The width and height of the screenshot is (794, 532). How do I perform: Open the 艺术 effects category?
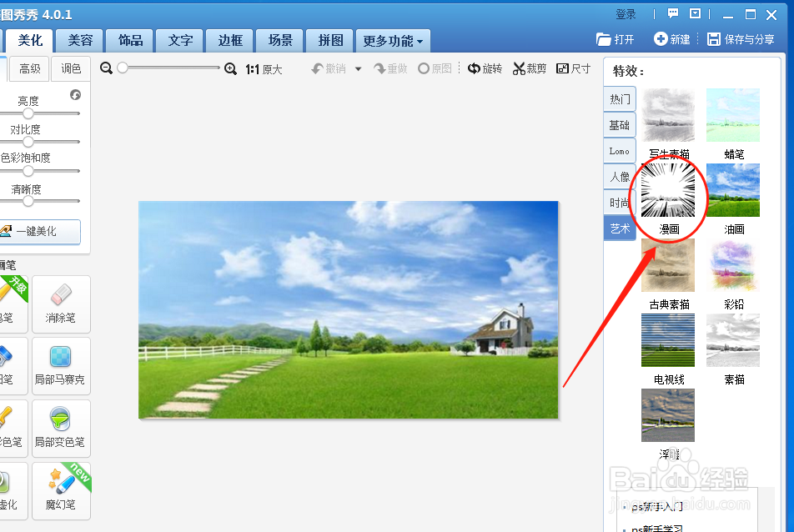[x=620, y=228]
